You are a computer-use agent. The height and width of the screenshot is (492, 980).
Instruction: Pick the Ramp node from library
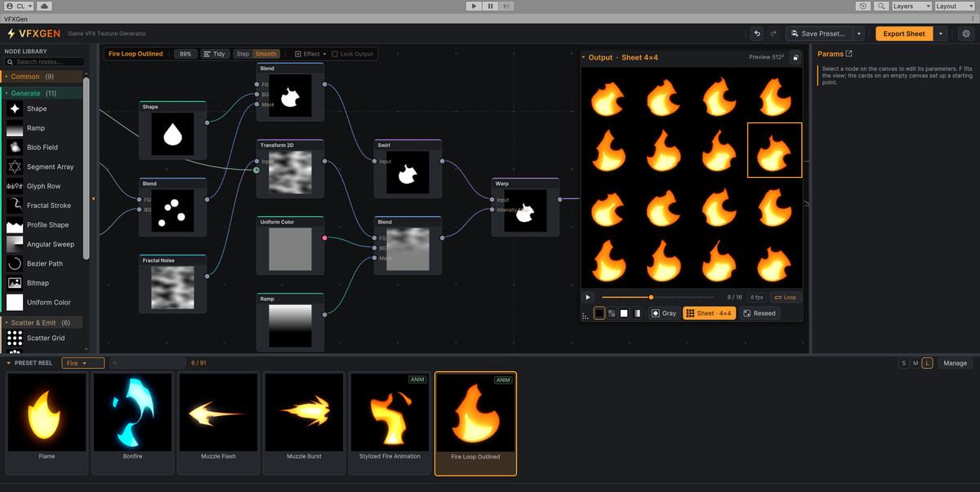click(42, 128)
